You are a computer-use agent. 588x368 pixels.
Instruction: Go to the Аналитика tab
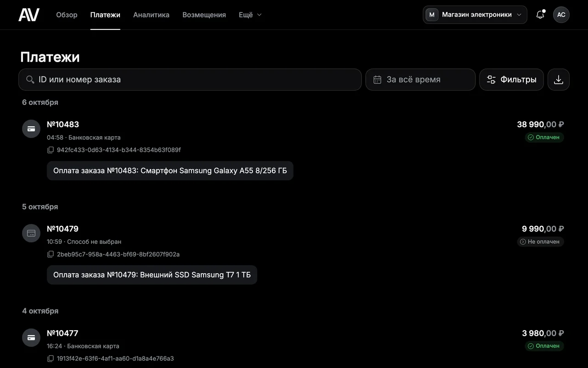click(151, 15)
